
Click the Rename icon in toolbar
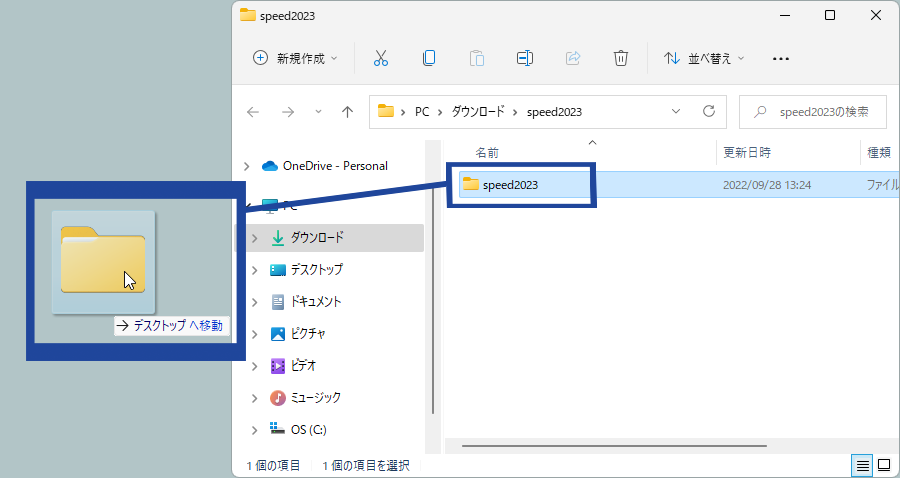coord(524,58)
